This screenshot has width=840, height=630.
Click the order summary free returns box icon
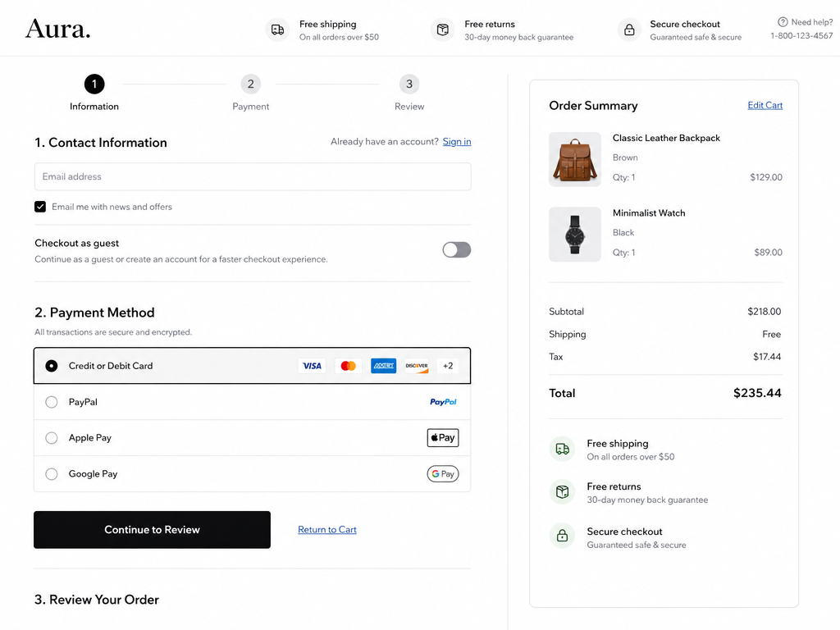[x=562, y=492]
